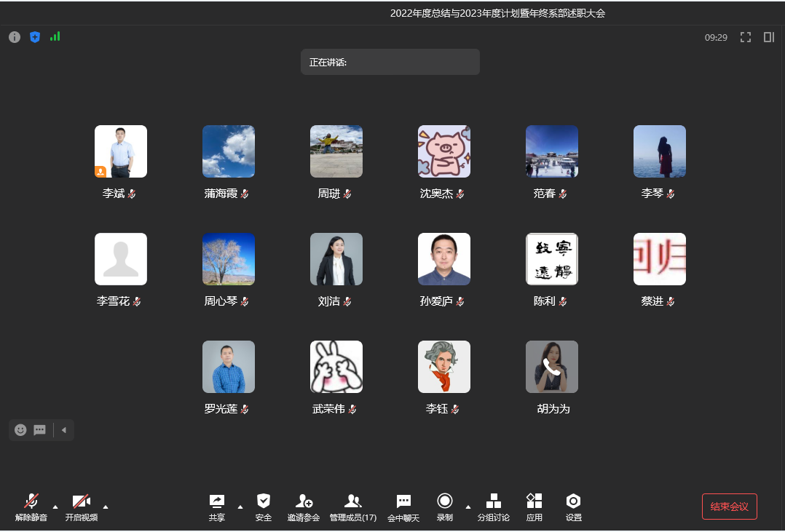Open the 管理成员(17) member list
Screen dimensions: 785x532
click(x=353, y=507)
